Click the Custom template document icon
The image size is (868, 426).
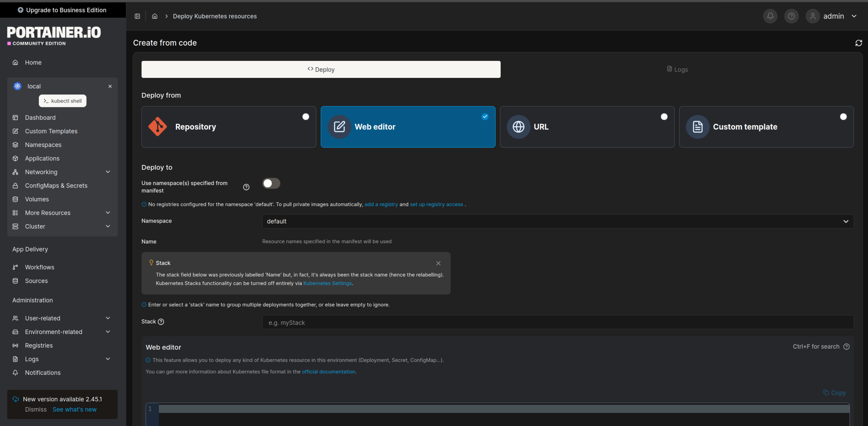(x=698, y=127)
